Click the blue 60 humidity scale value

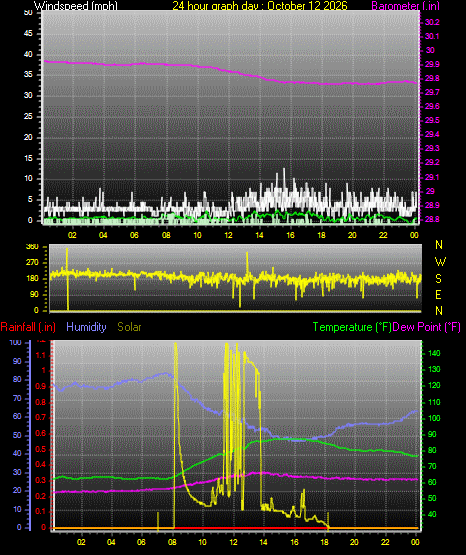coord(17,417)
